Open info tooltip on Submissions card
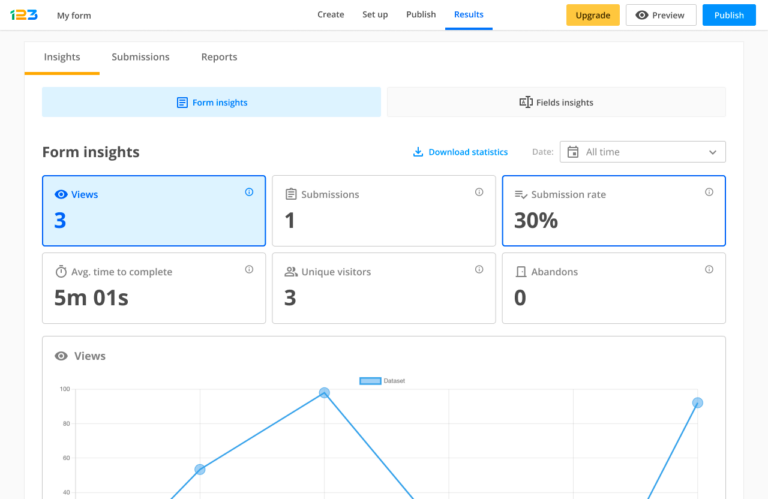 tap(479, 192)
